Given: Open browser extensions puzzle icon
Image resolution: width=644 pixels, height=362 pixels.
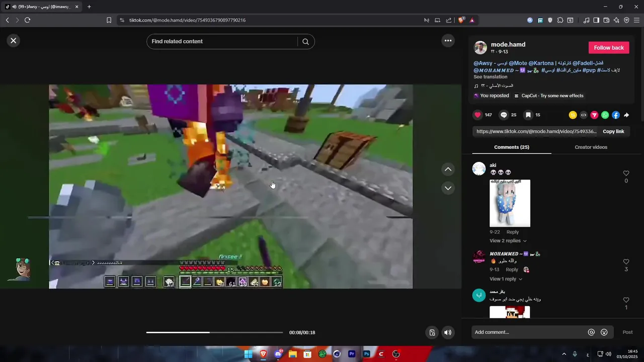Looking at the screenshot, I should coord(560,20).
